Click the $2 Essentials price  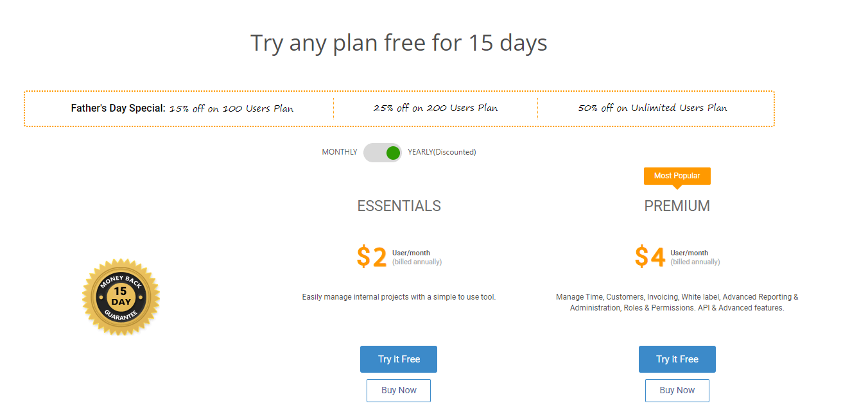(372, 257)
